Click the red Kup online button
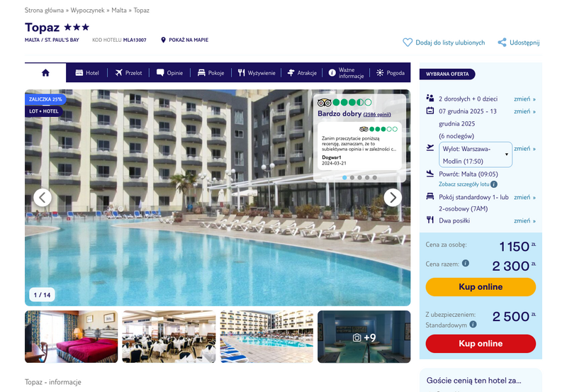 (x=481, y=344)
